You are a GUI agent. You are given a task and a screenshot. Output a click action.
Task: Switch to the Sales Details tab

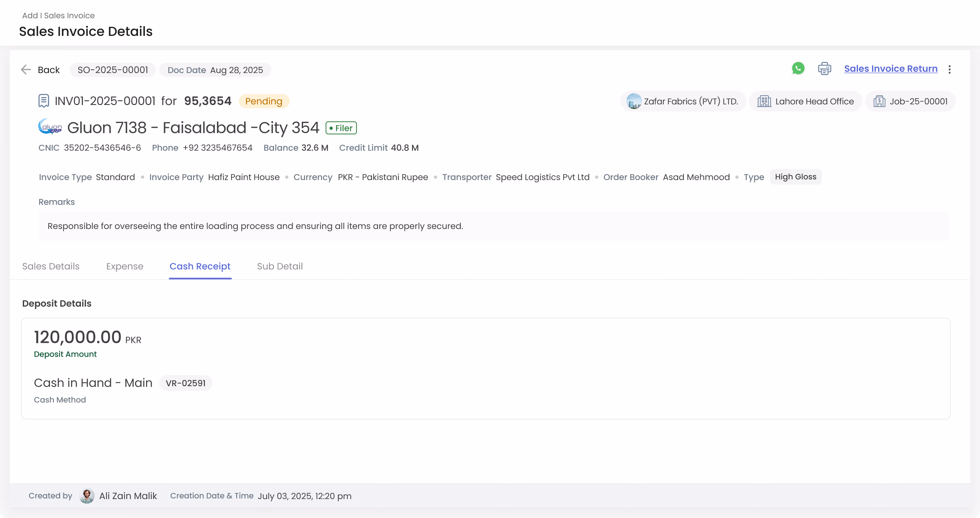pos(51,266)
